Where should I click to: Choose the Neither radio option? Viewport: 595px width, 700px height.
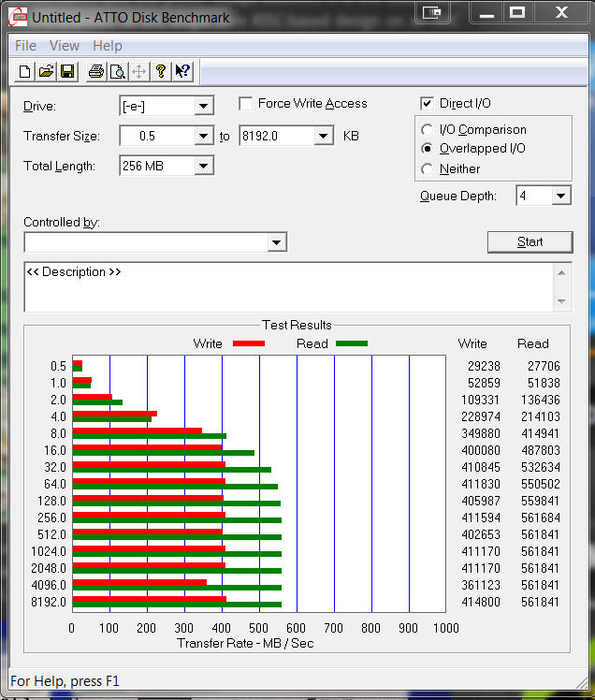click(428, 169)
